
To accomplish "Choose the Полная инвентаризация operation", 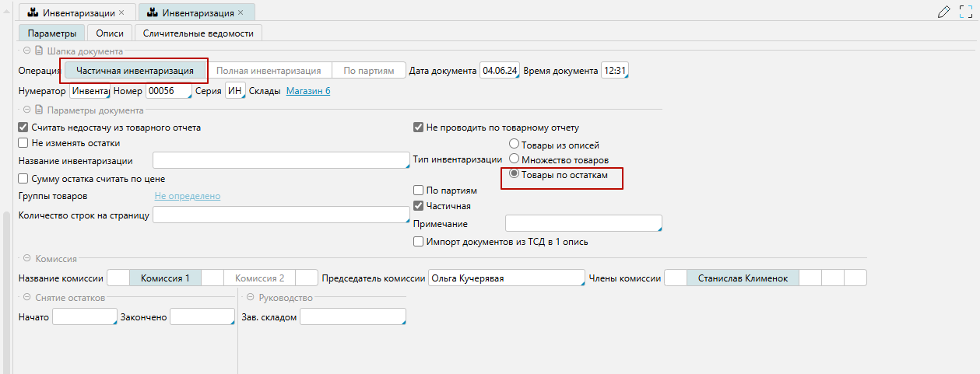I will tap(269, 70).
